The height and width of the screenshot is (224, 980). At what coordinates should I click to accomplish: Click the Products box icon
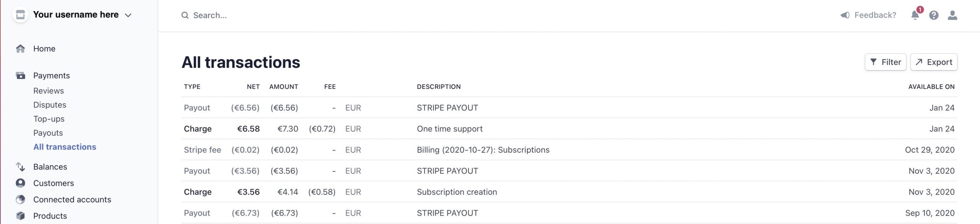pyautogui.click(x=21, y=216)
